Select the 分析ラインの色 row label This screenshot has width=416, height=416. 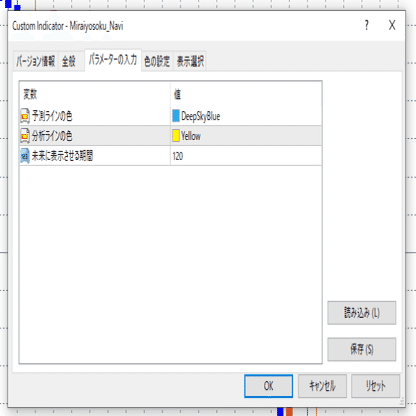tap(52, 136)
